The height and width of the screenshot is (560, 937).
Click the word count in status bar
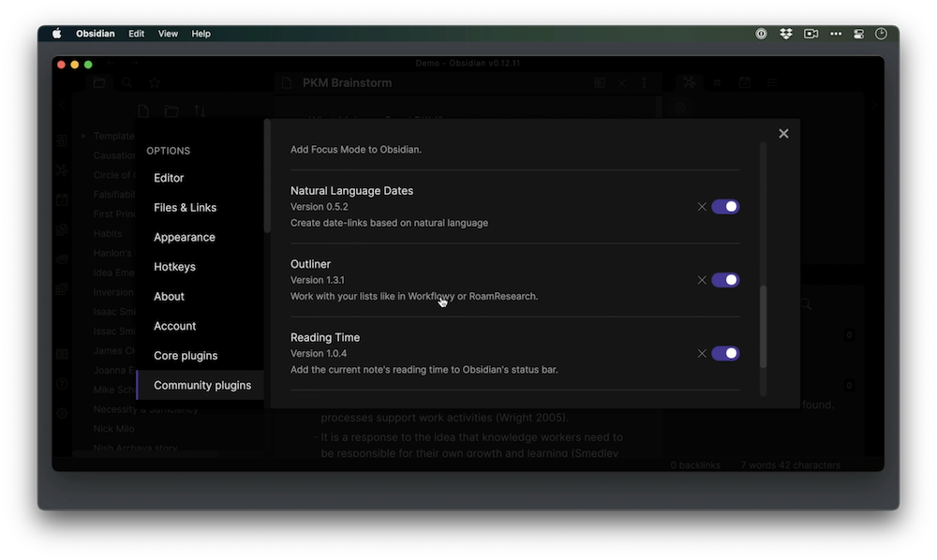click(791, 465)
